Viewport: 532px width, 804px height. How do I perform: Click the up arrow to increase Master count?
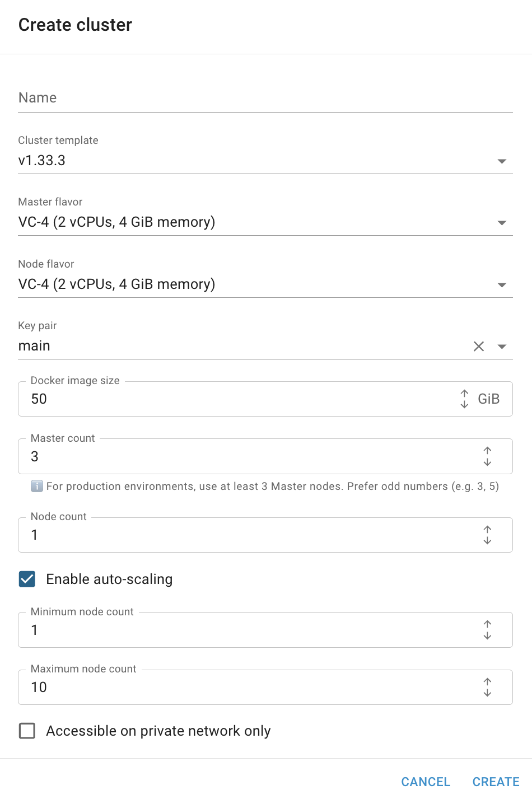click(x=487, y=450)
